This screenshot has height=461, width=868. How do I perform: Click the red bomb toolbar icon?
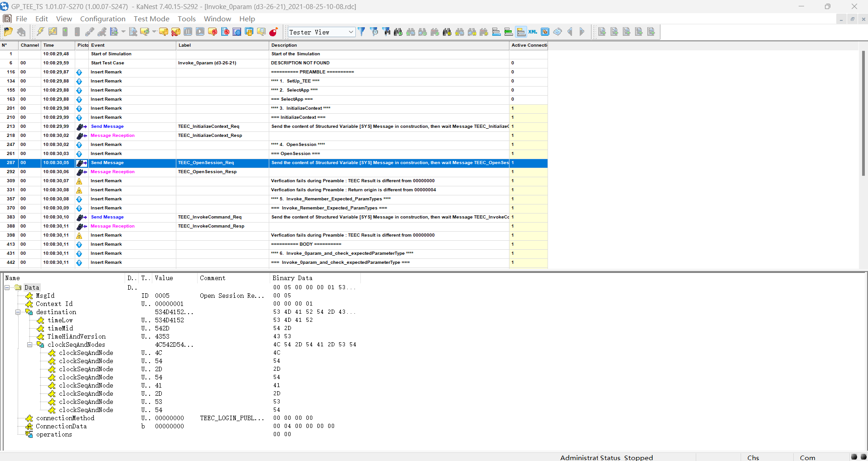click(x=273, y=32)
